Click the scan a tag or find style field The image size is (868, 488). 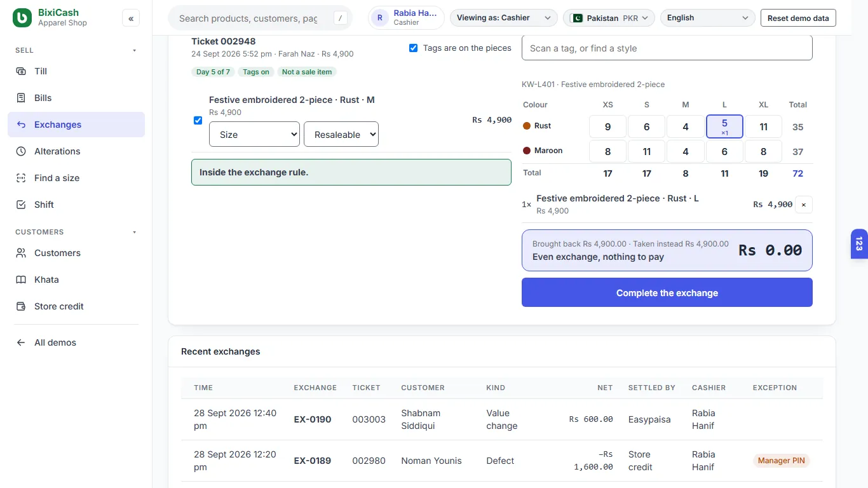(667, 48)
